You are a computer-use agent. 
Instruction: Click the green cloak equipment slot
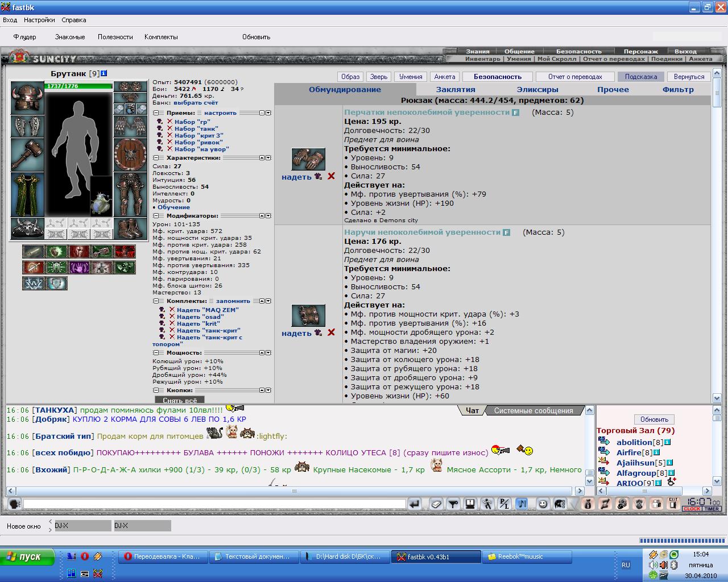click(27, 195)
